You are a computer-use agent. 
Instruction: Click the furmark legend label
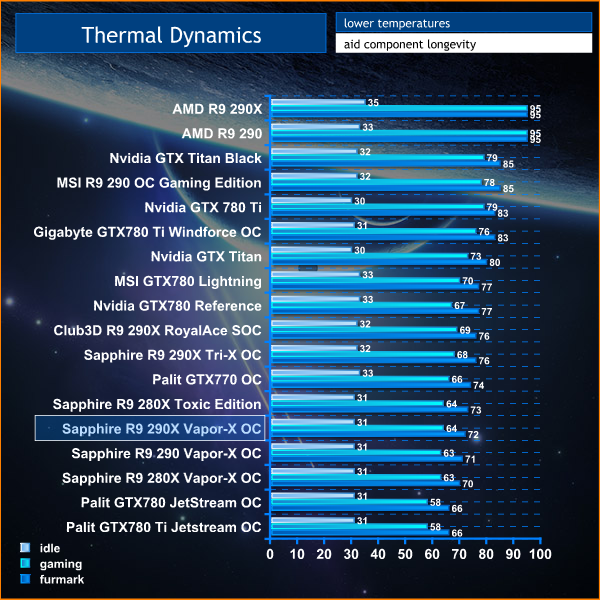click(62, 579)
